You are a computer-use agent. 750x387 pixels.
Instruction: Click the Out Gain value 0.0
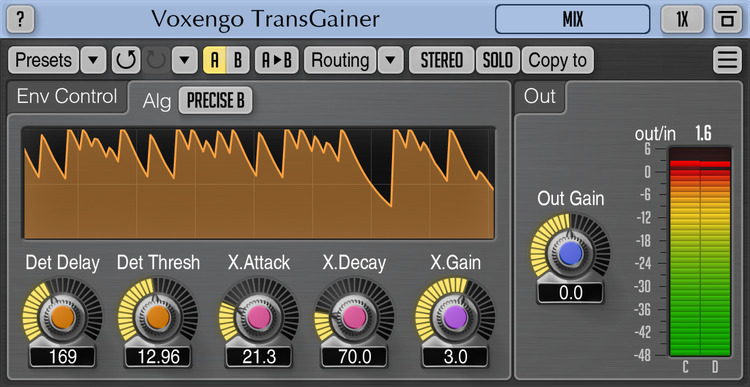pos(571,293)
